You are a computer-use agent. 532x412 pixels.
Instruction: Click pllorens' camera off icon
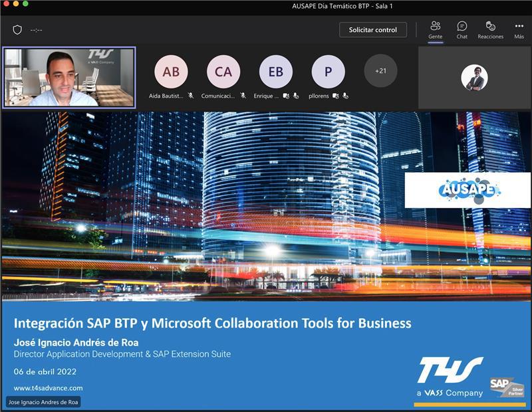click(x=336, y=96)
